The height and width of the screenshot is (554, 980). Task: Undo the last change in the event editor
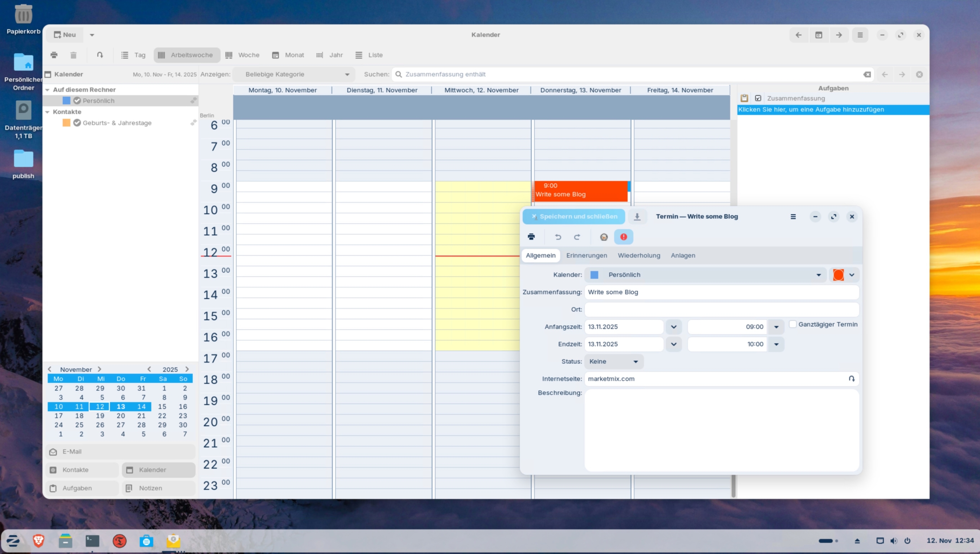point(558,237)
